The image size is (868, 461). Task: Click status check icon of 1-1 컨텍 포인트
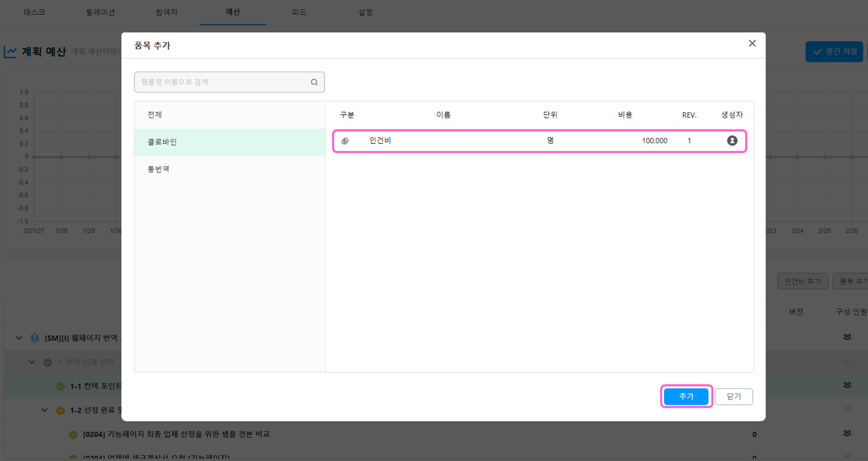coord(60,386)
